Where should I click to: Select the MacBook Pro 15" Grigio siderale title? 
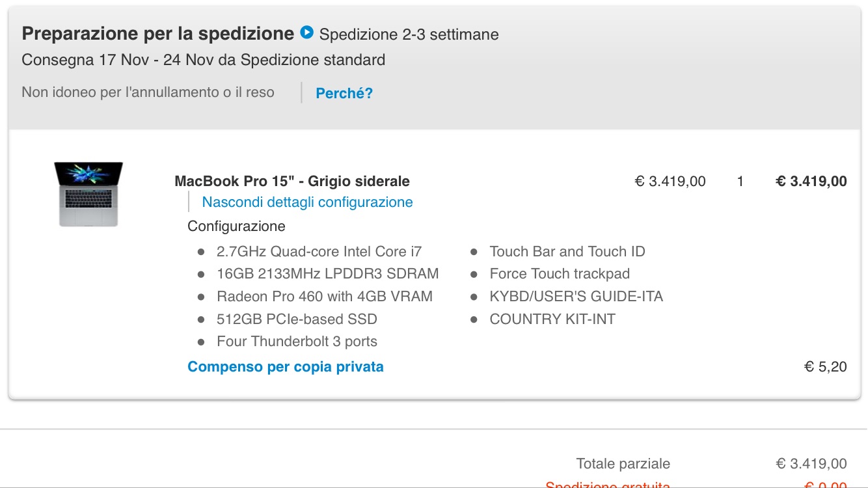click(x=292, y=182)
